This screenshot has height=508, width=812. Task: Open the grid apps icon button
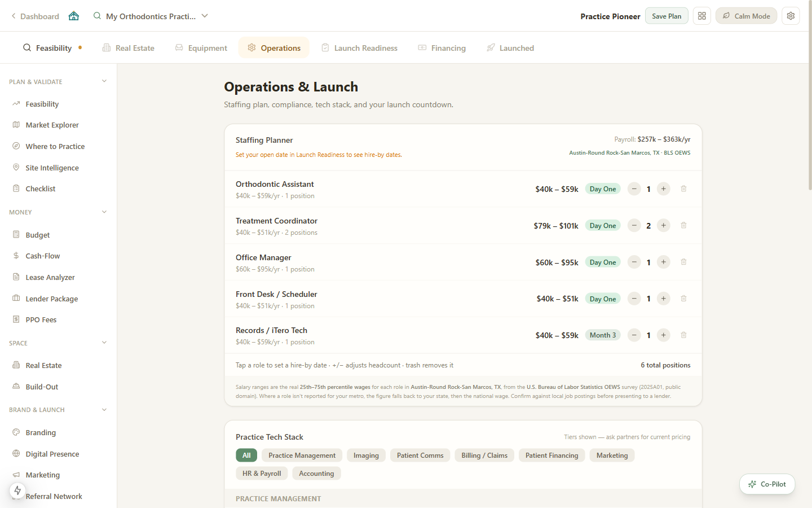[702, 16]
